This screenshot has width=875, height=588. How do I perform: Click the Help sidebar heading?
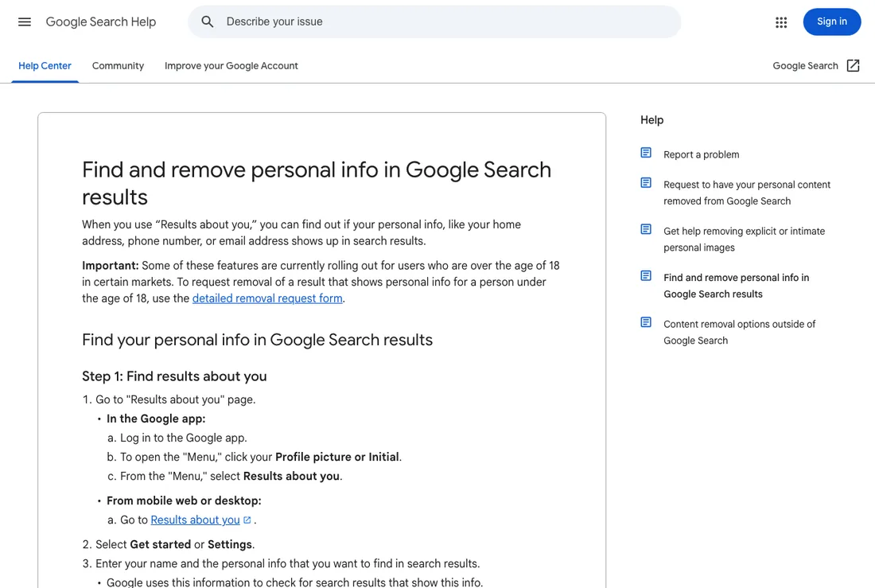[651, 120]
